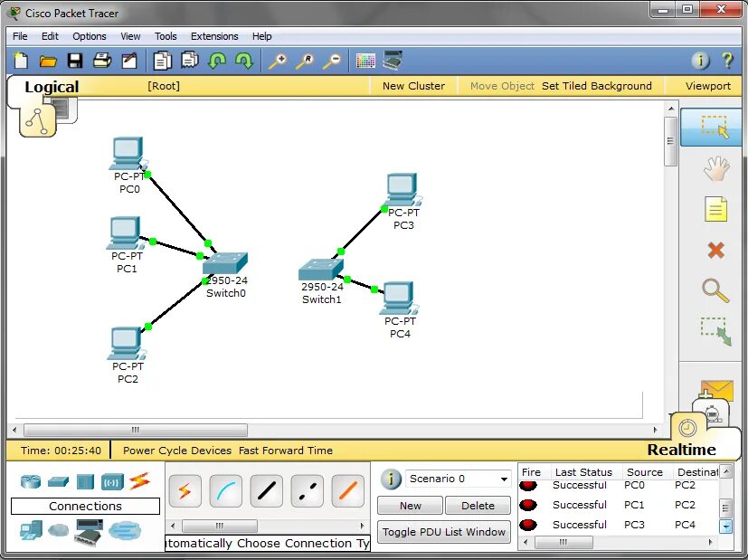Select the PC3 computer
Screen dimensions: 748x560
pos(402,189)
